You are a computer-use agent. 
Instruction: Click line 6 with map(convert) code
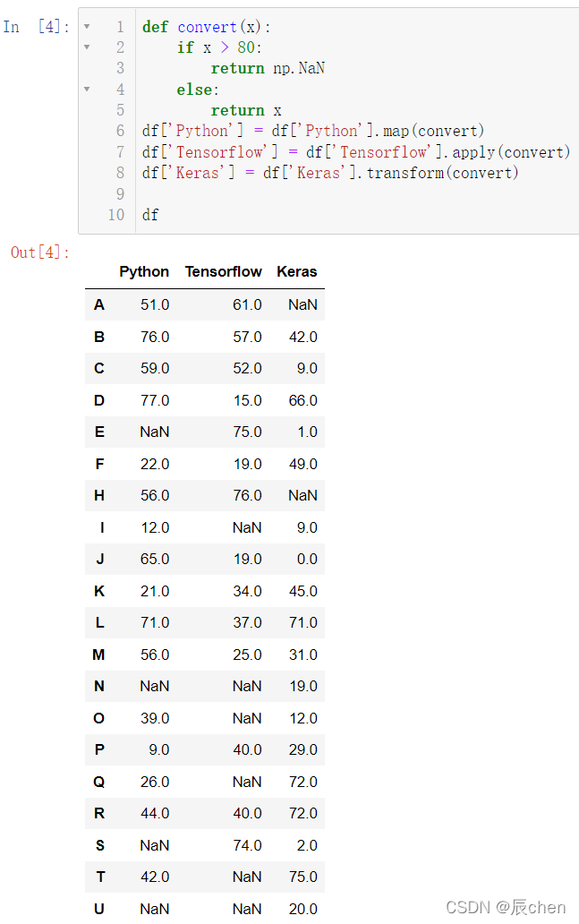coord(312,131)
